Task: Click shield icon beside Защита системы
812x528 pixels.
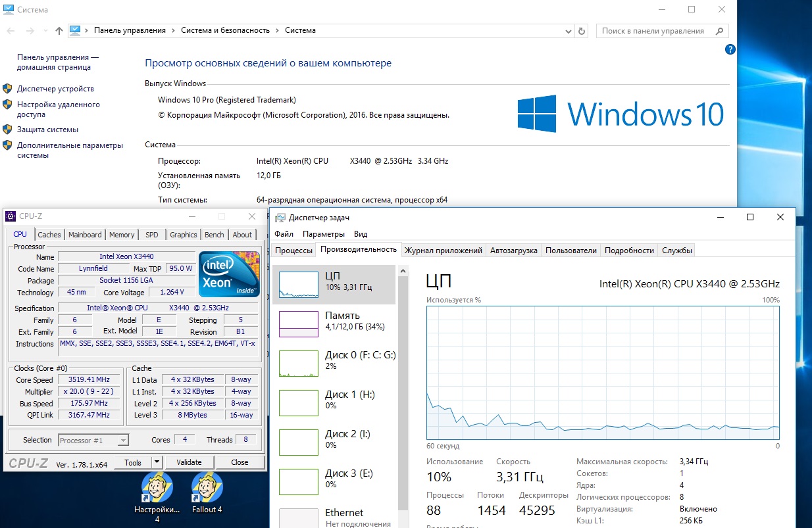Action: [8, 130]
